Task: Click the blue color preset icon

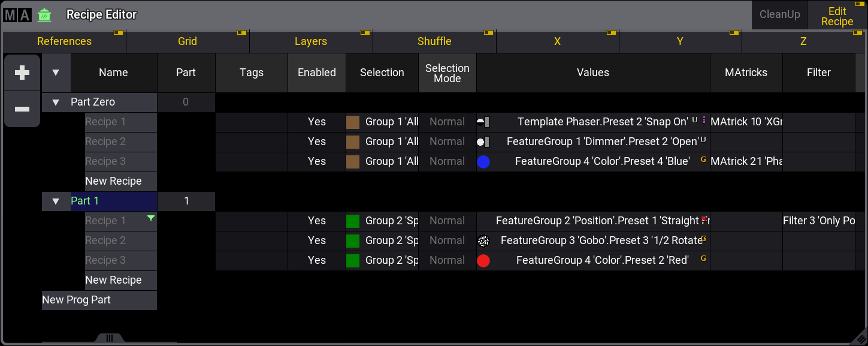Action: coord(483,161)
